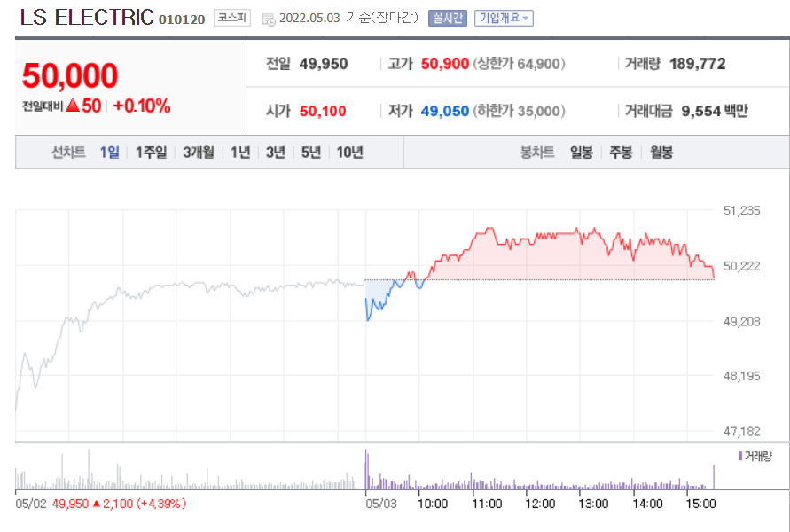Viewport: 790px width, 532px height.
Task: Click the 코스피 market badge
Action: coord(232,18)
